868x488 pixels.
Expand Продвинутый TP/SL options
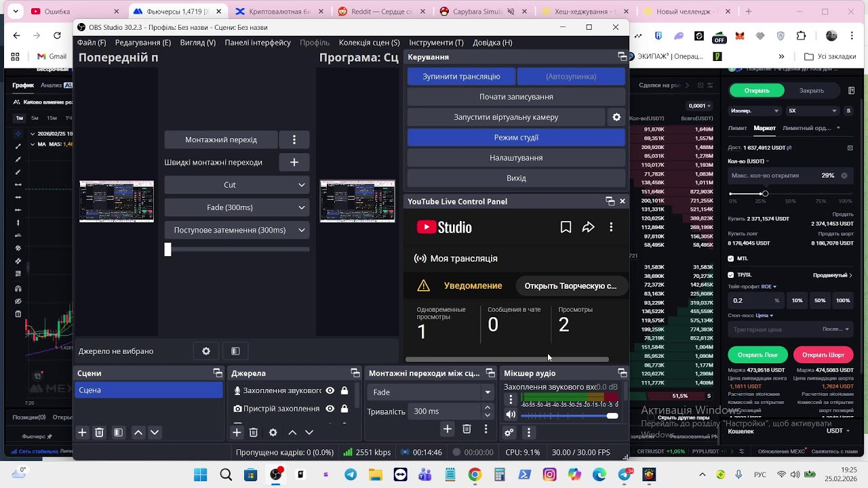[x=833, y=275]
